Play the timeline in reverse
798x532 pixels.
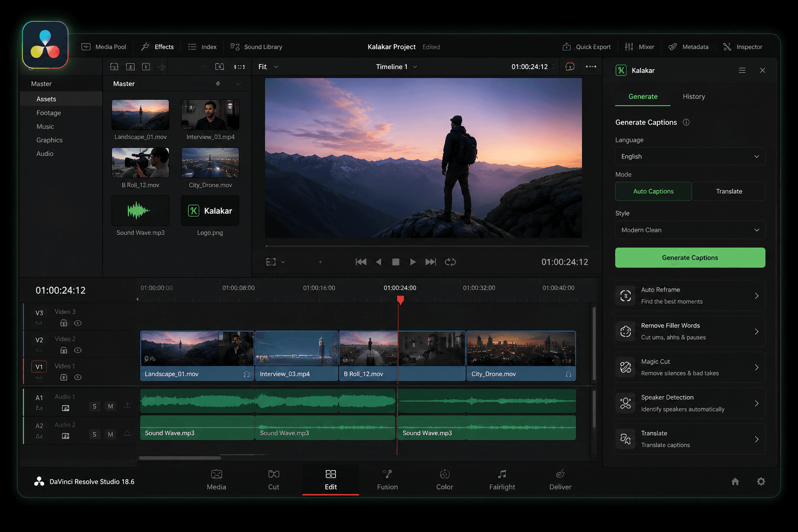coord(379,262)
